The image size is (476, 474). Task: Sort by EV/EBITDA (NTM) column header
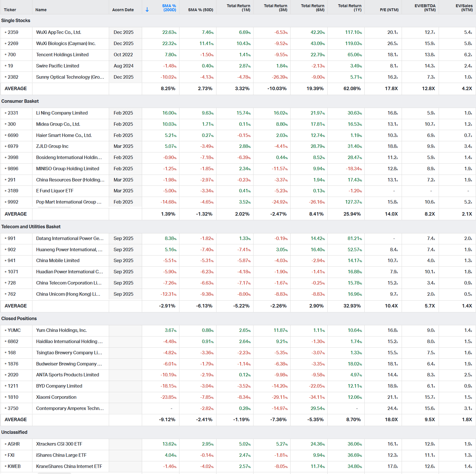[x=425, y=8]
